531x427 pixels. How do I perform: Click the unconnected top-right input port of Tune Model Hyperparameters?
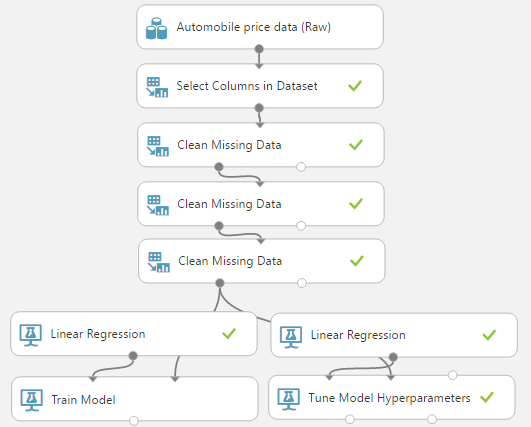pos(452,375)
